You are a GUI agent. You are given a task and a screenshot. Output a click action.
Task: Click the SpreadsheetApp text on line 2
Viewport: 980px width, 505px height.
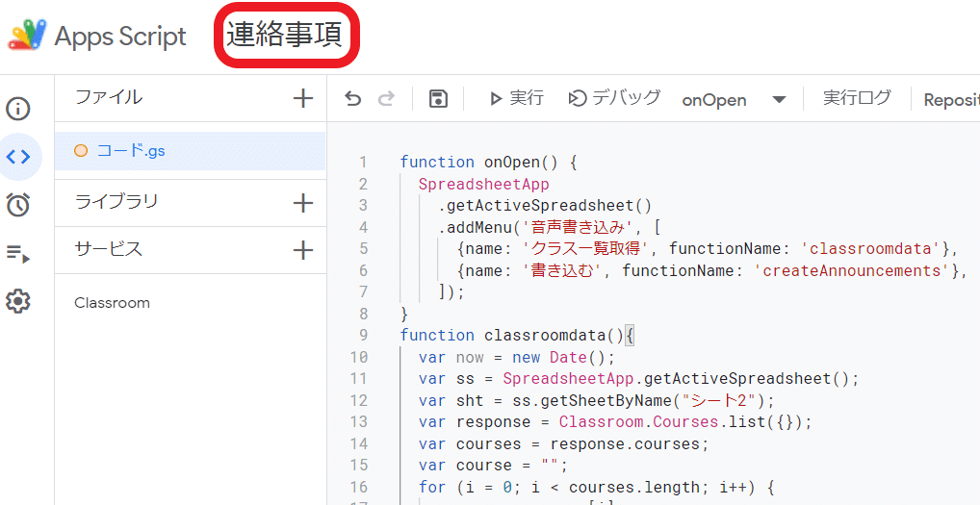484,184
